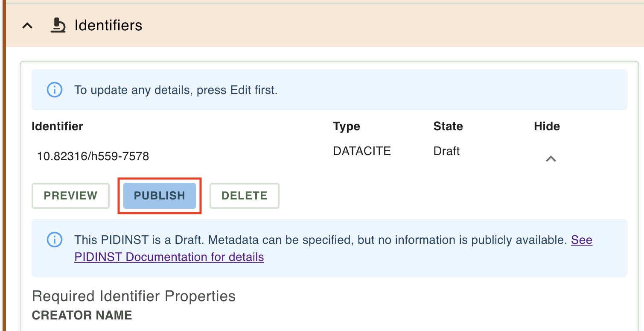Click the Hide column header
The width and height of the screenshot is (644, 331).
tap(547, 126)
